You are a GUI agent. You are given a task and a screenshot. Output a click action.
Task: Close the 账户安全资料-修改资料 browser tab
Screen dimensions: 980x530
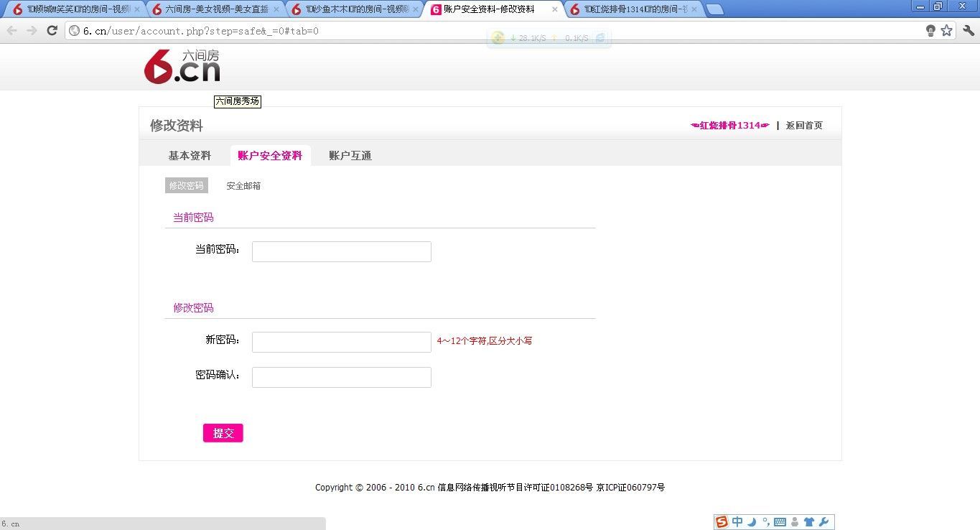(x=554, y=9)
